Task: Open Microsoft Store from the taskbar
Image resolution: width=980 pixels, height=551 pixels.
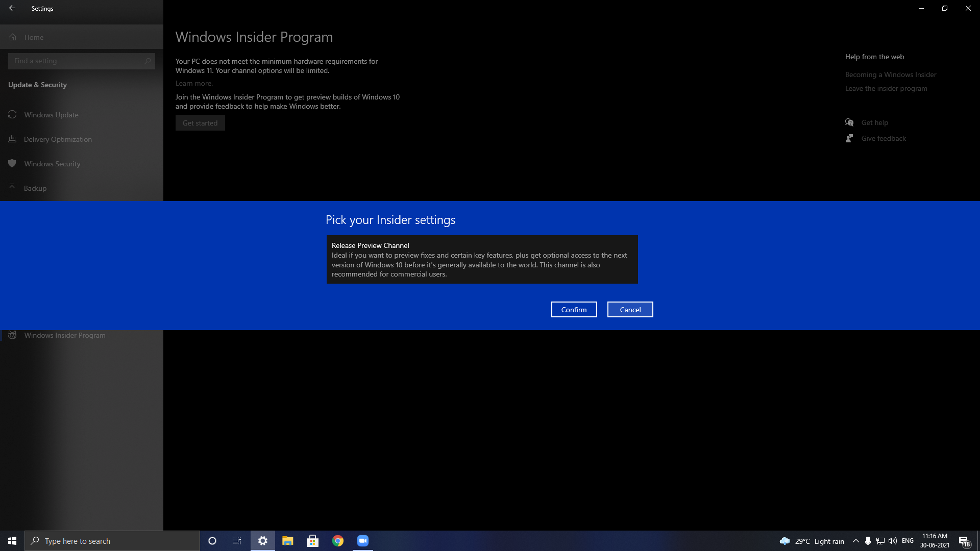Action: click(313, 540)
